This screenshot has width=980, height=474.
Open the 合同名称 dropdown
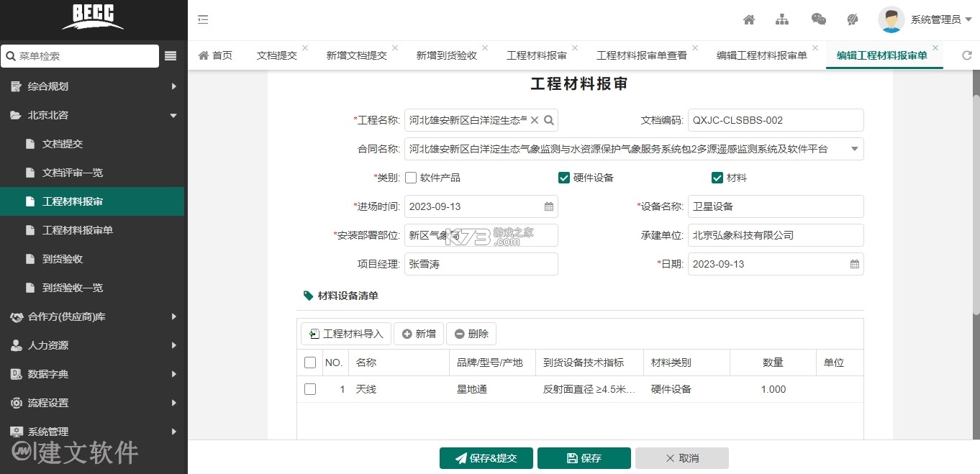pyautogui.click(x=855, y=149)
